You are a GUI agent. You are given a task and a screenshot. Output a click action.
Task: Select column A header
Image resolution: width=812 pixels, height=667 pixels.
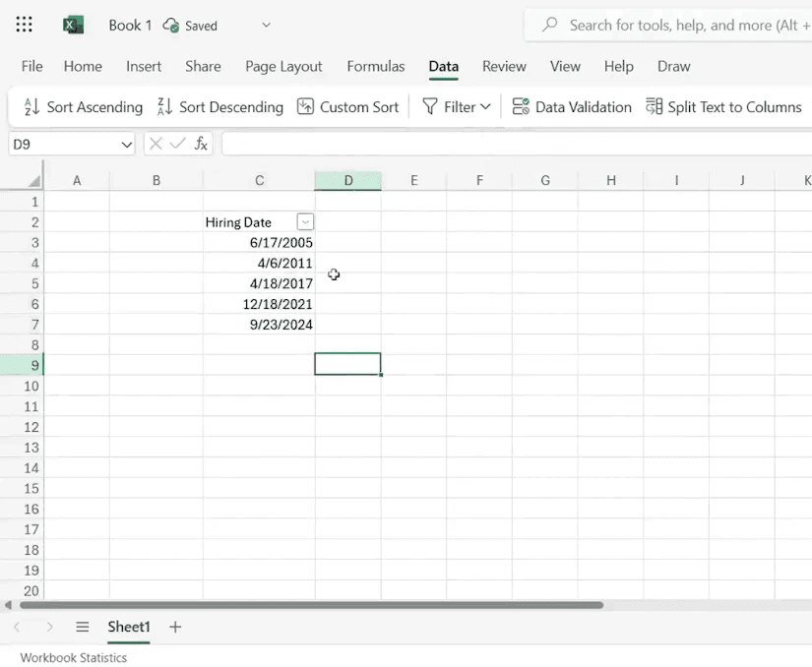tap(77, 181)
